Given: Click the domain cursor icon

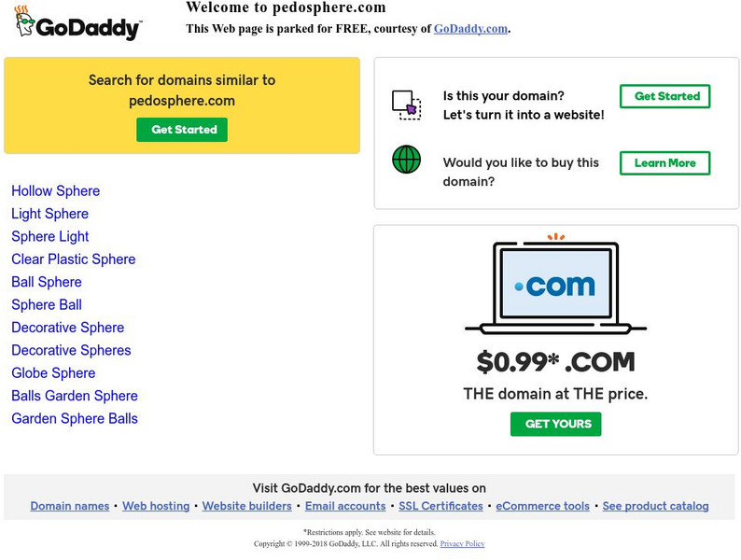Looking at the screenshot, I should pyautogui.click(x=406, y=105).
